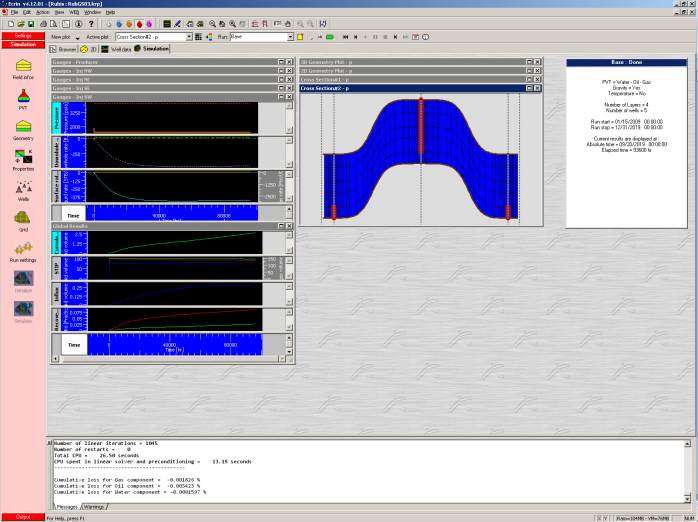Select the Wells icon
This screenshot has height=522, width=698.
(22, 189)
